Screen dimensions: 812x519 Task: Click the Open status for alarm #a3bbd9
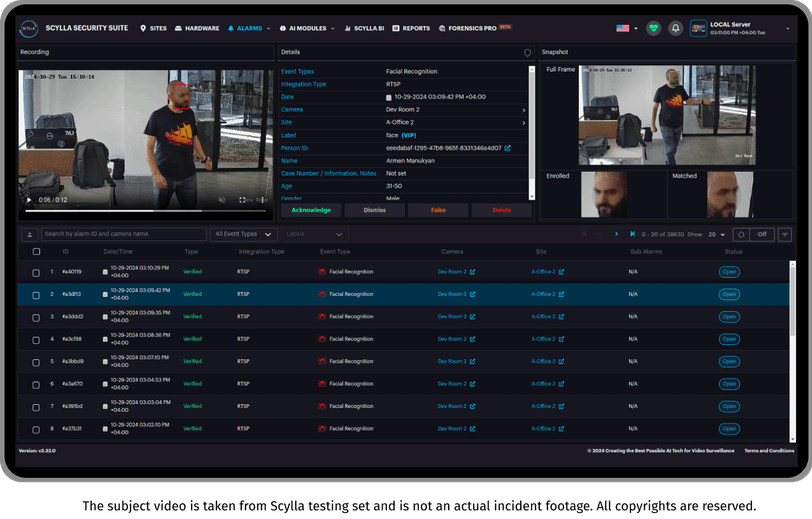(x=729, y=362)
